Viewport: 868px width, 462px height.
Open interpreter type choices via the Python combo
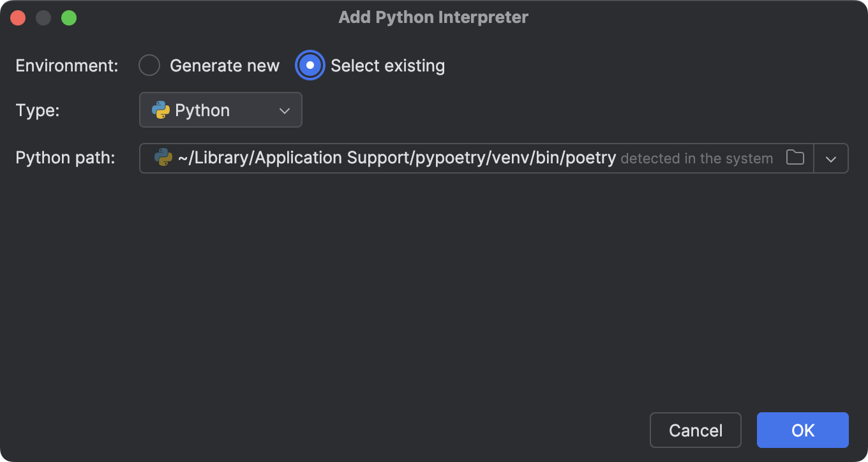click(220, 110)
